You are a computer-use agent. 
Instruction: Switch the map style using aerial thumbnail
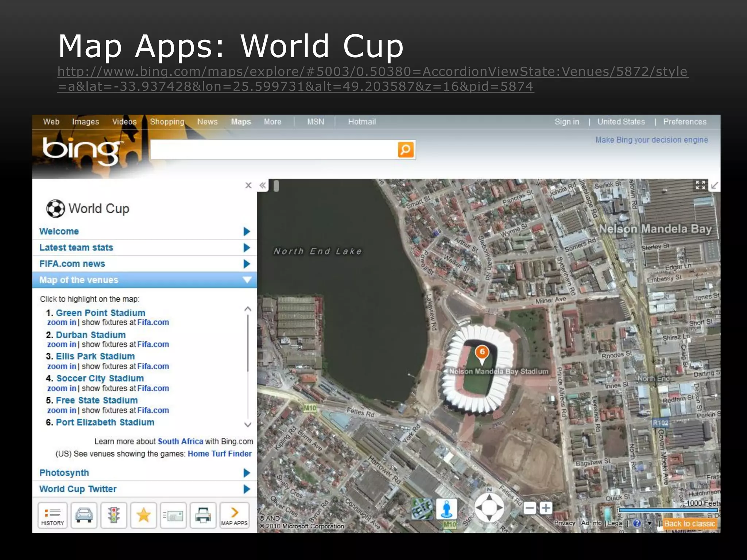click(x=422, y=509)
